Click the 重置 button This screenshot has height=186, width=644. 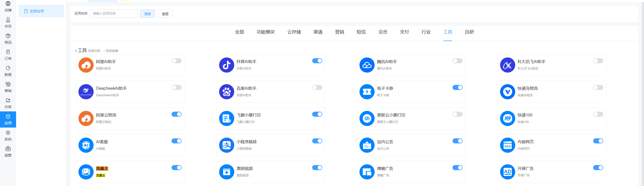coord(165,14)
